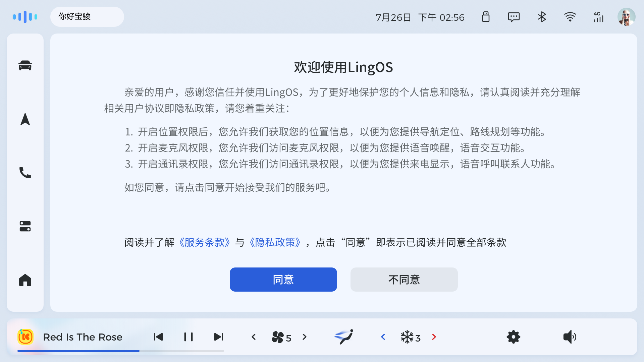
Task: Decrease fan speed with left chevron
Action: 254,337
